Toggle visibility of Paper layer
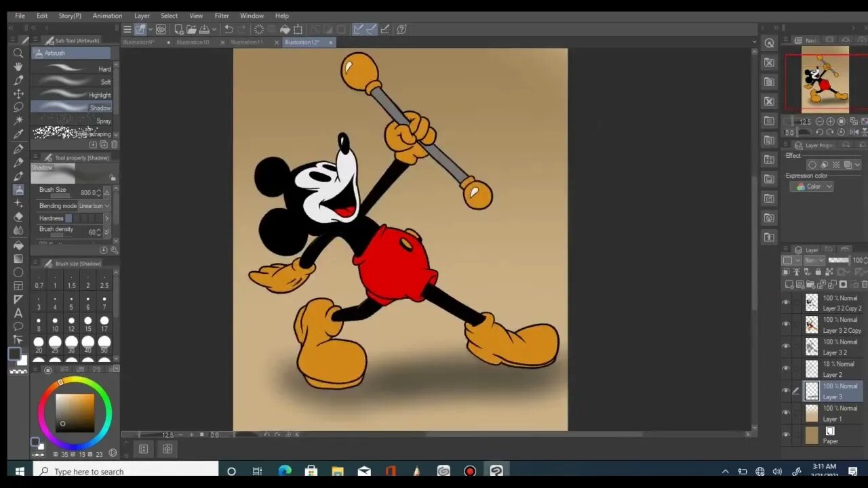 tap(786, 435)
